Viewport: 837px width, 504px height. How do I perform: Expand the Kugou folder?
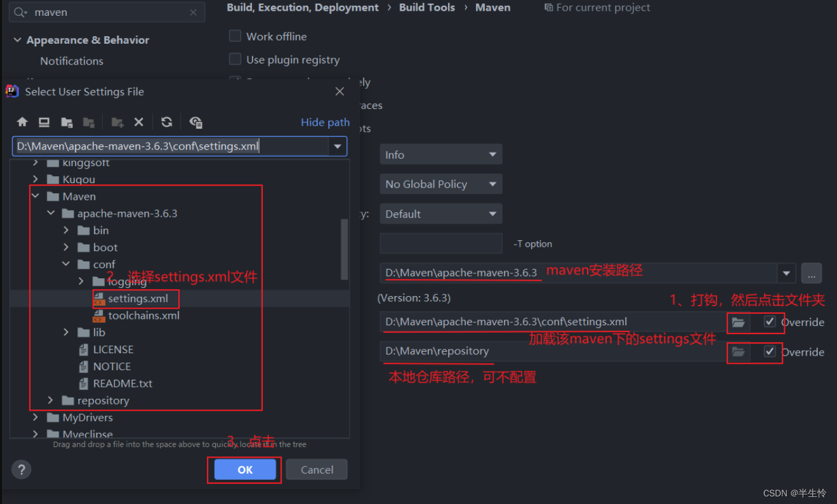(x=36, y=179)
